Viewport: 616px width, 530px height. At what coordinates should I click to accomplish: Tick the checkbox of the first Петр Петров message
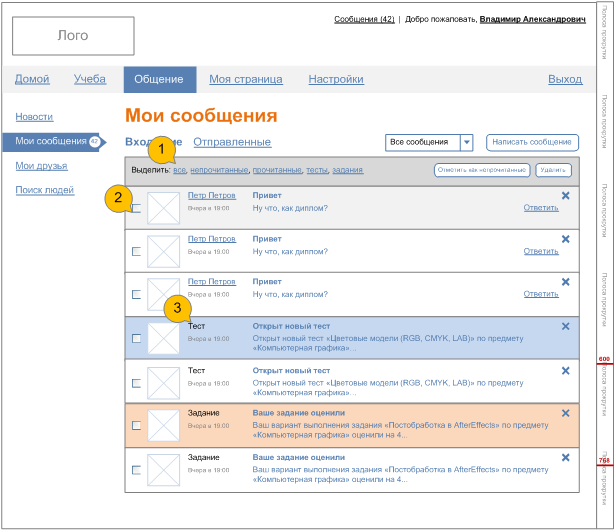(136, 209)
